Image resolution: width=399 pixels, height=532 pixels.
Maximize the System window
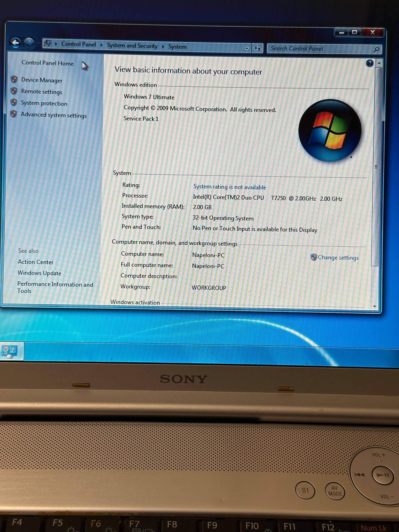(x=354, y=32)
